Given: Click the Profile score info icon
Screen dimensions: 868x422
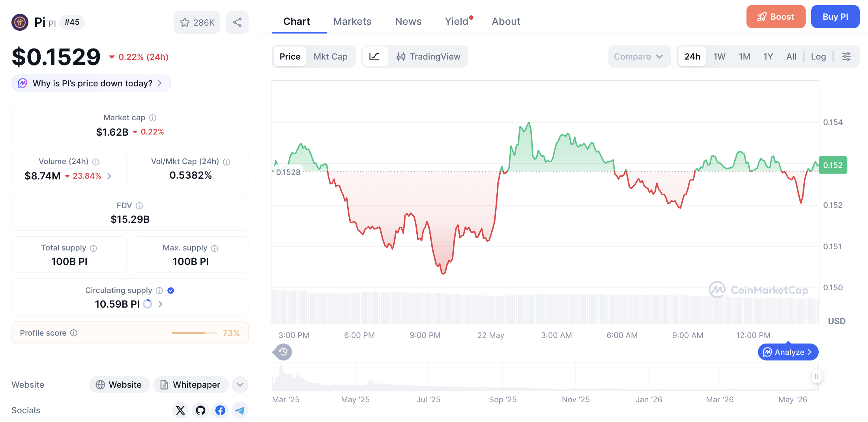Looking at the screenshot, I should (x=74, y=333).
